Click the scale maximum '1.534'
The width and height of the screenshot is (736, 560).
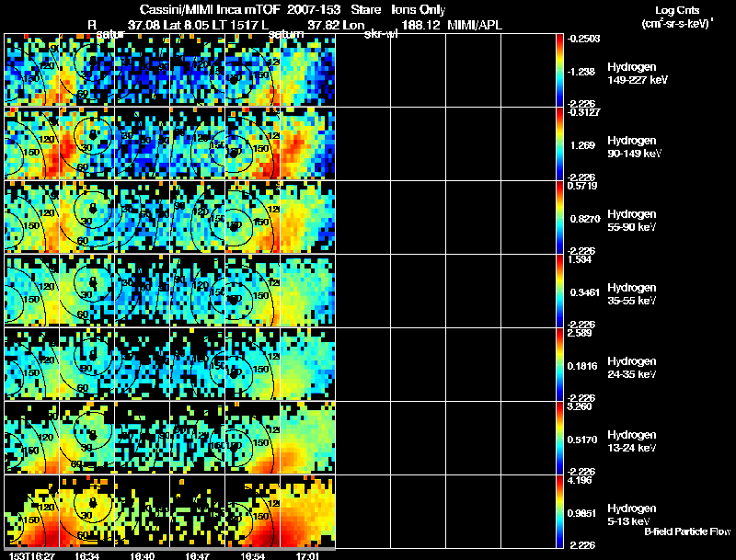tap(580, 259)
